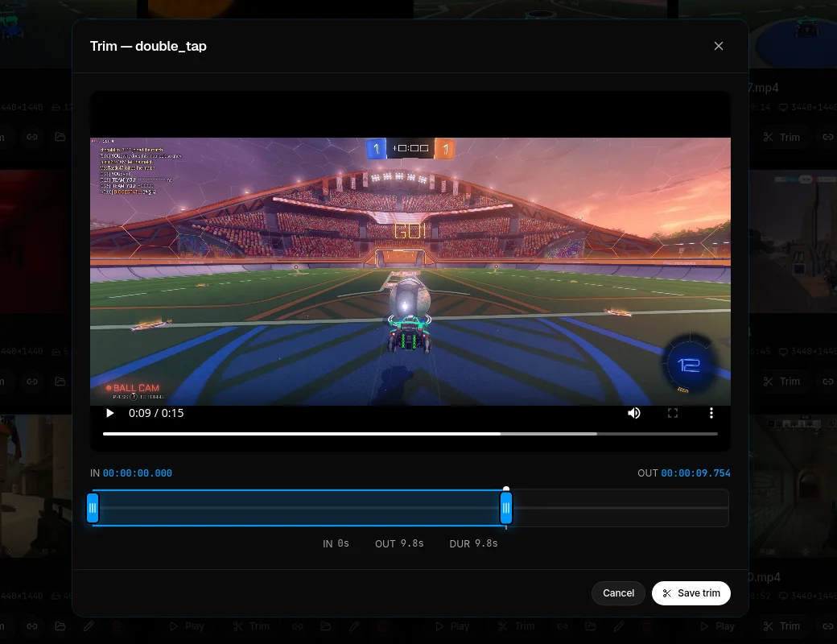
Task: Click the OUT timecode 00:00:09.754
Action: coord(695,473)
